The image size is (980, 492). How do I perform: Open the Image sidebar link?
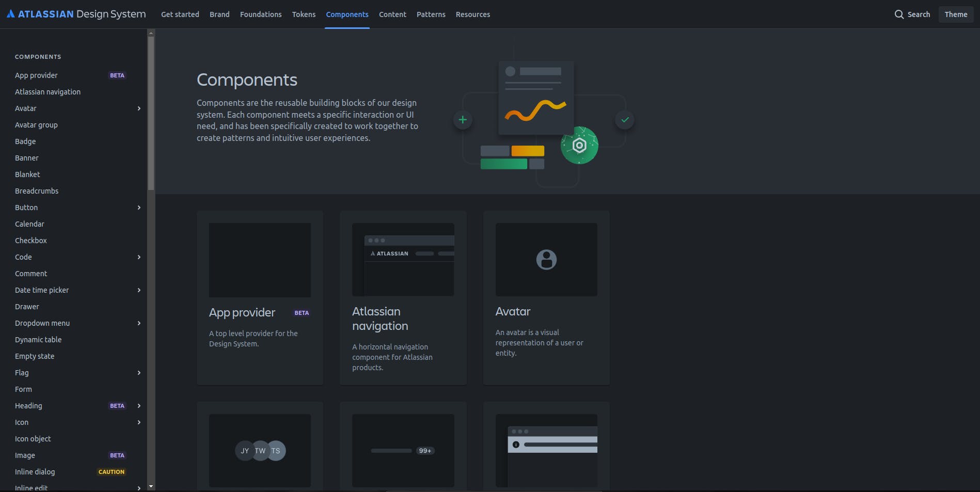tap(25, 455)
